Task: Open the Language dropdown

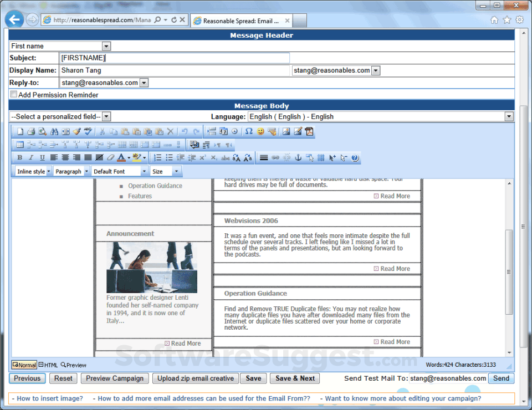Action: (x=509, y=117)
